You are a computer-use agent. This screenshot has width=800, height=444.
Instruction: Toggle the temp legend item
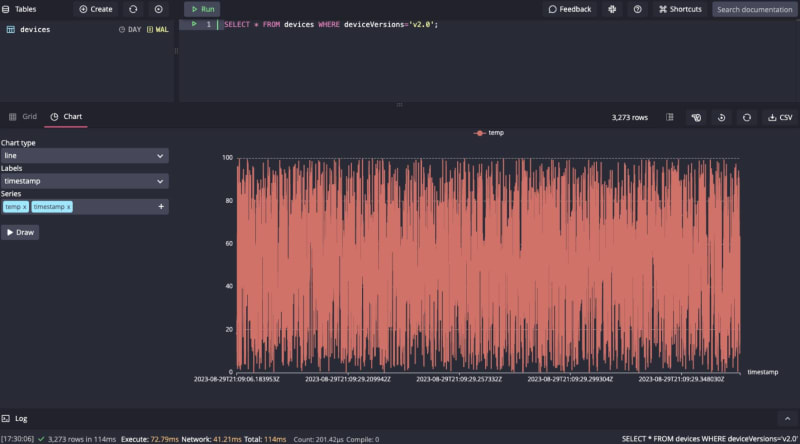coord(489,133)
